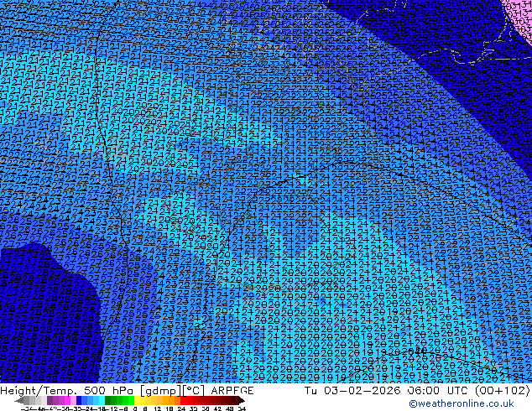Click the right arrow end of color scale
This screenshot has width=532, height=411.
point(241,400)
